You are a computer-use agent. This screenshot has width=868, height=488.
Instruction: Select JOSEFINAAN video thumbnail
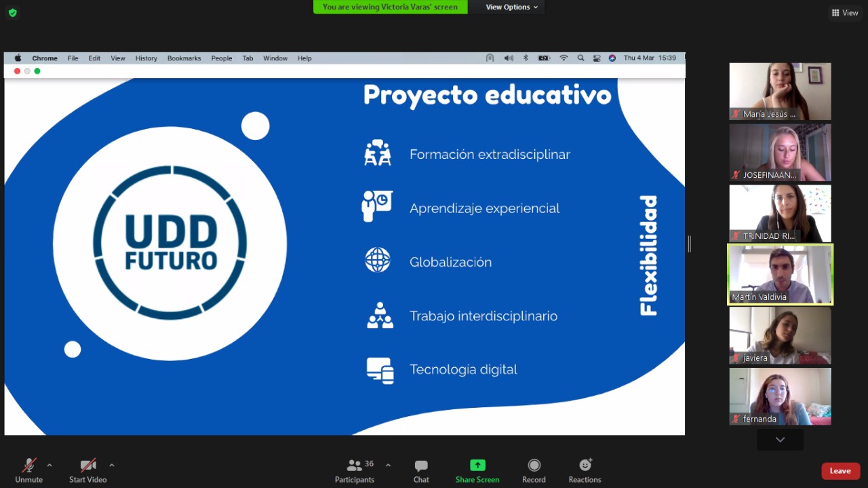(x=781, y=153)
